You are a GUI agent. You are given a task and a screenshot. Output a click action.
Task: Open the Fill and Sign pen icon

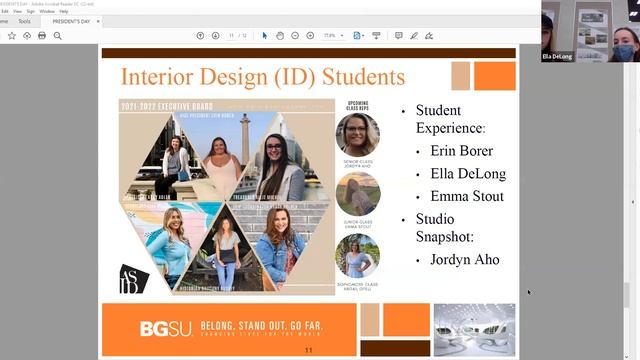coord(429,36)
